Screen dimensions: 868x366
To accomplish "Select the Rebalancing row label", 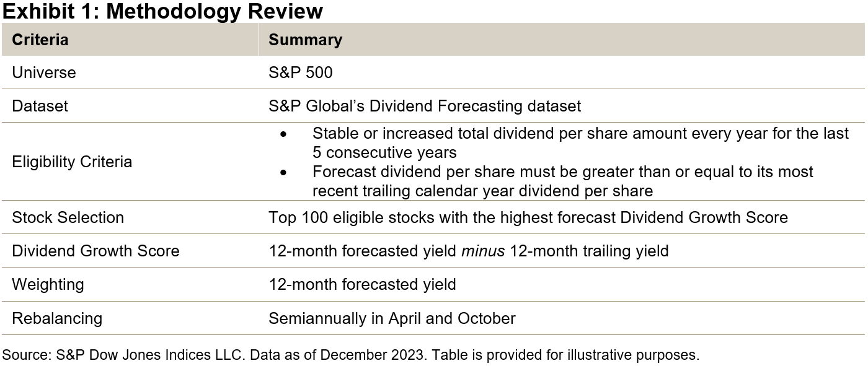I will (x=57, y=318).
